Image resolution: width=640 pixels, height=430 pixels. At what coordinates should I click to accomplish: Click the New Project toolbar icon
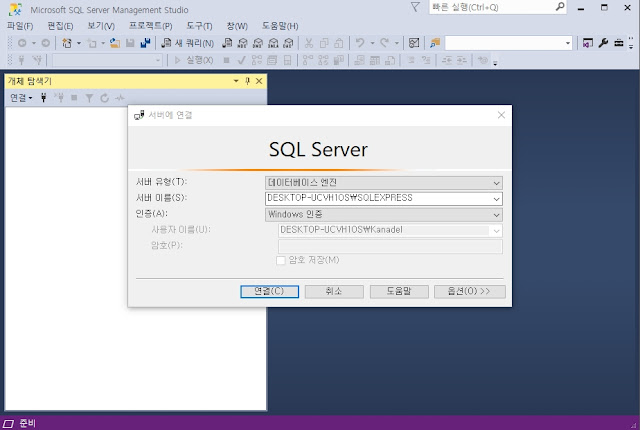[67, 43]
